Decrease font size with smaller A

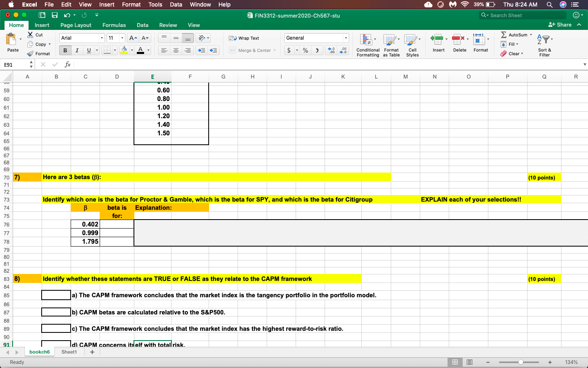[x=145, y=38]
